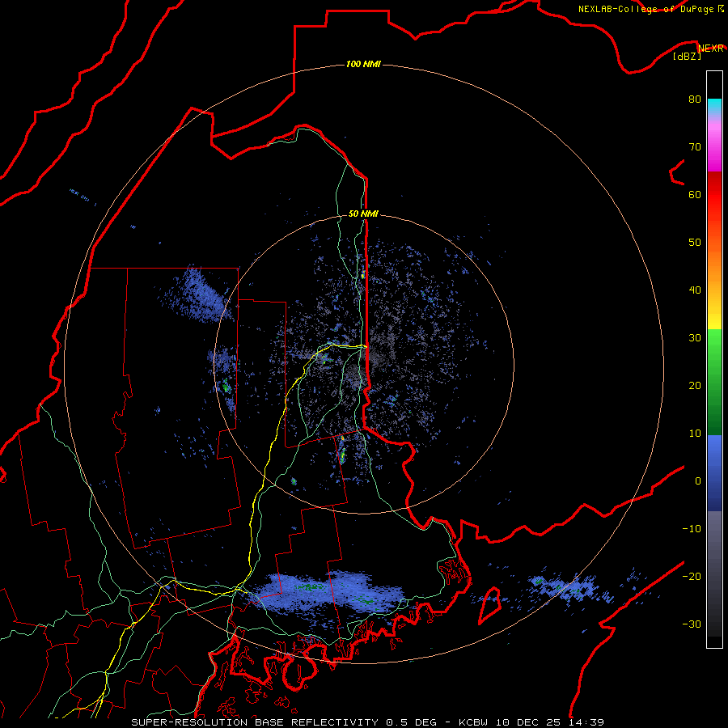Click the "100 NMI" range ring label
The image size is (728, 728).
pyautogui.click(x=363, y=64)
